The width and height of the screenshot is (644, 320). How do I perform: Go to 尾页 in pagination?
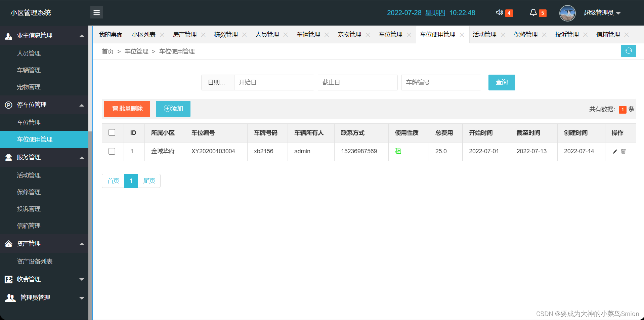click(x=149, y=181)
